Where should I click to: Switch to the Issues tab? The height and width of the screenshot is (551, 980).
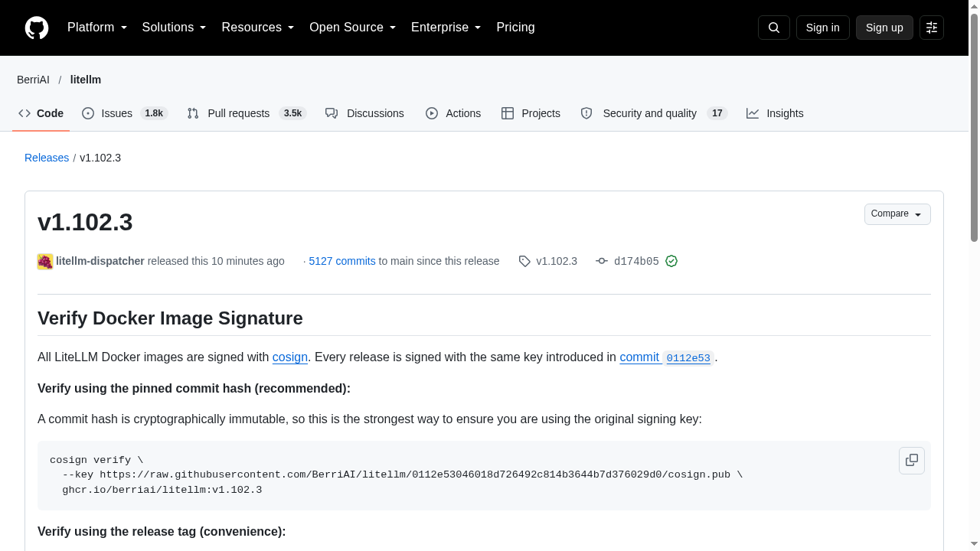(124, 113)
